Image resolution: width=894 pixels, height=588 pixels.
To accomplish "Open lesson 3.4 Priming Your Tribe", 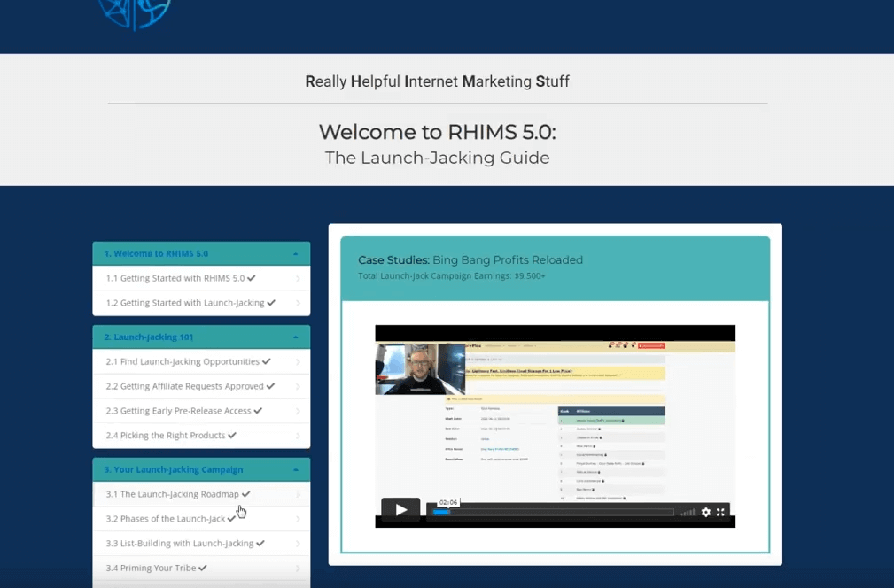I will click(201, 568).
